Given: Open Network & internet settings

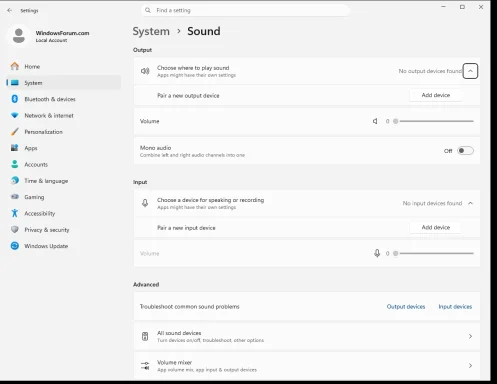Looking at the screenshot, I should (x=63, y=115).
